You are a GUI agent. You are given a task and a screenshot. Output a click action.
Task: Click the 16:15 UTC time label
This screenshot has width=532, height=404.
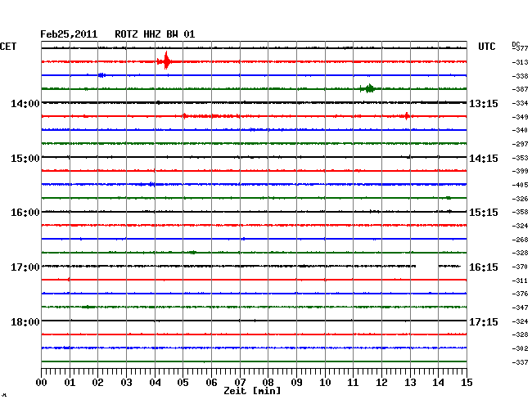coord(484,267)
